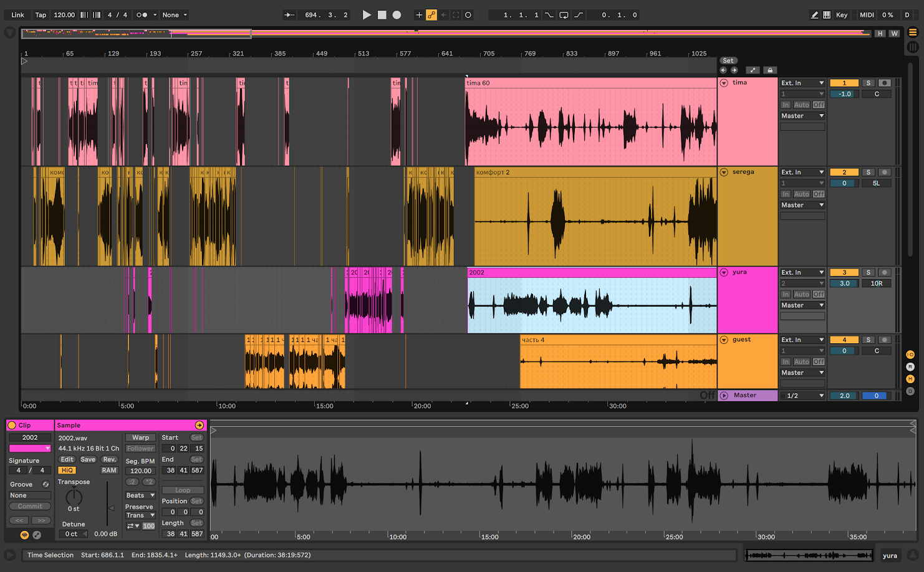Toggle clip activator circle in Clip header
This screenshot has height=572, width=924.
[12, 425]
